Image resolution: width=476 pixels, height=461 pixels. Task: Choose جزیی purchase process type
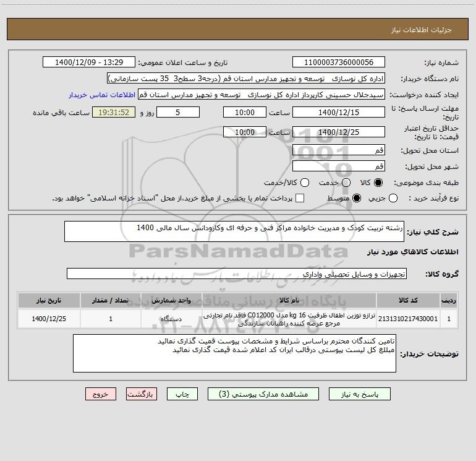[393, 198]
